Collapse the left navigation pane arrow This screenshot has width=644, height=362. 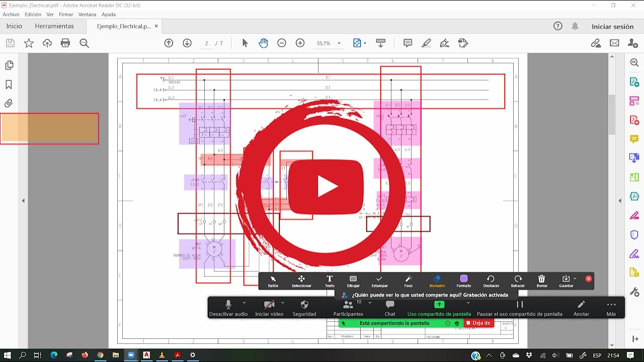(x=23, y=201)
